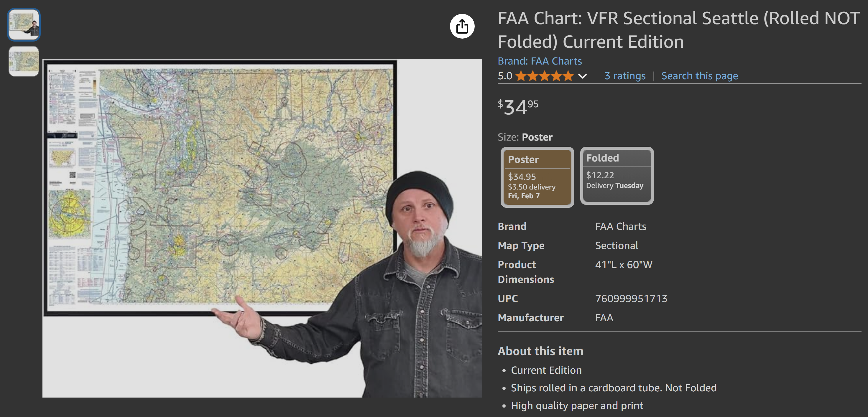Click the Manufacturer FAA row value
Viewport: 868px width, 417px height.
(604, 318)
